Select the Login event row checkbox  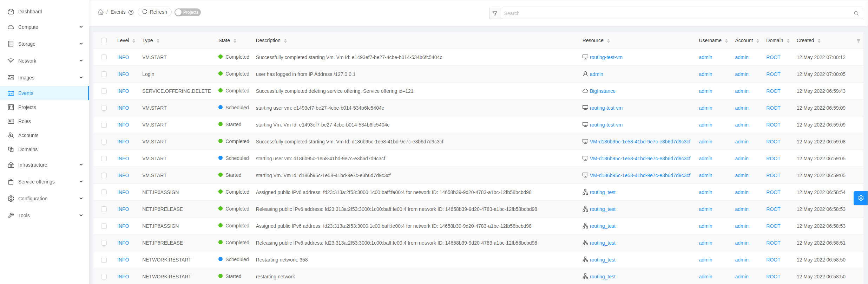[104, 74]
